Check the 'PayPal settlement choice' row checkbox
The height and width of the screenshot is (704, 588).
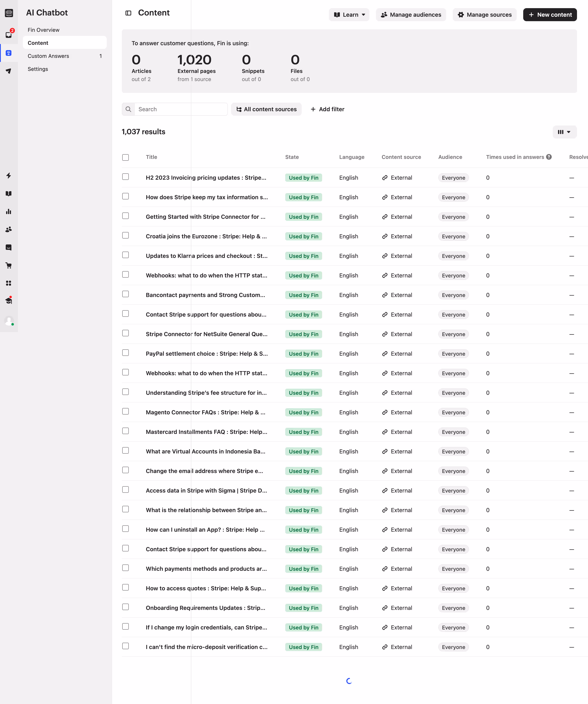125,353
